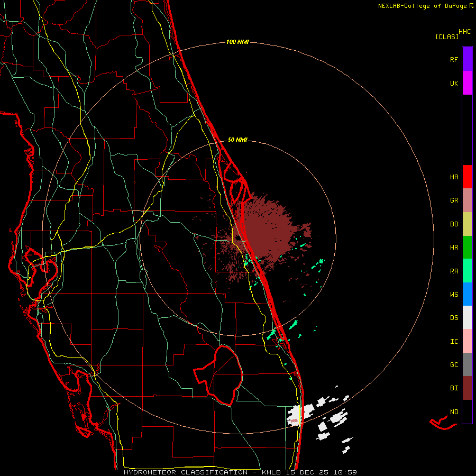Click the 50 NMI range ring label
The image size is (476, 476).
coord(237,140)
